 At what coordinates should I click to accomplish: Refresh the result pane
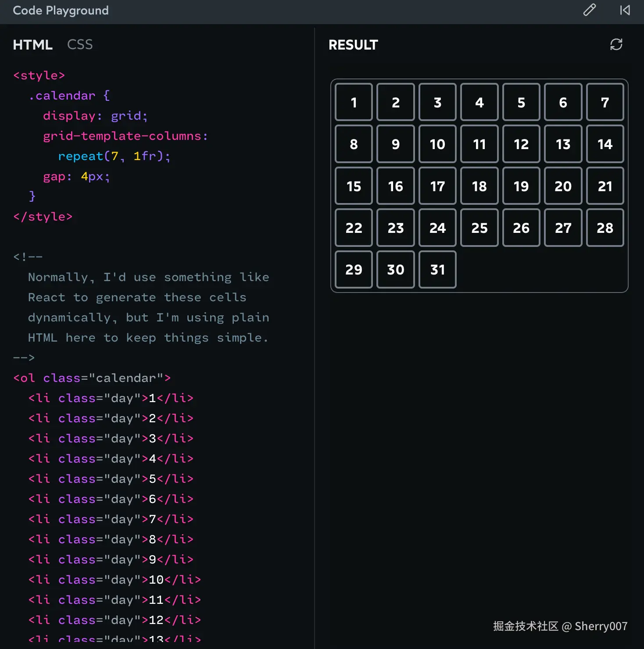tap(616, 44)
